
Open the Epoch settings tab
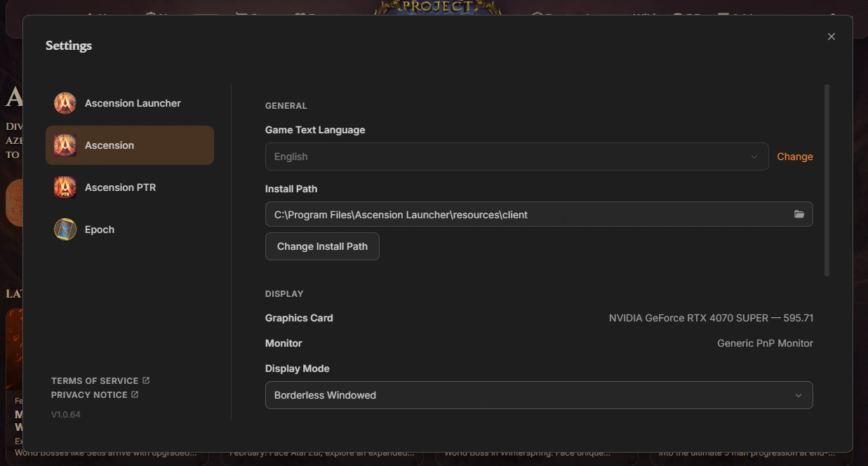(130, 229)
